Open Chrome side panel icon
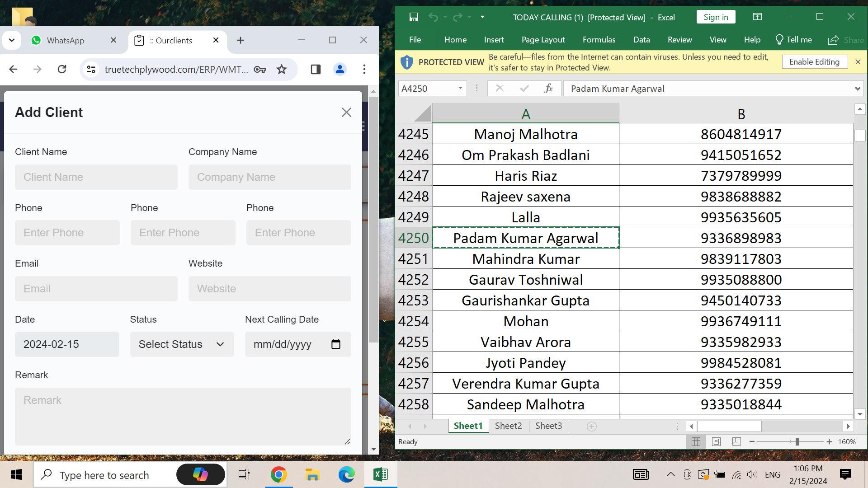868x488 pixels. (x=316, y=69)
